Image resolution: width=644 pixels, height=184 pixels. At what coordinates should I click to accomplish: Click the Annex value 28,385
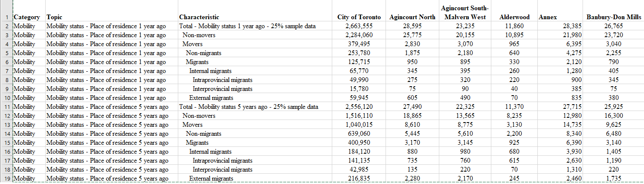pos(560,26)
